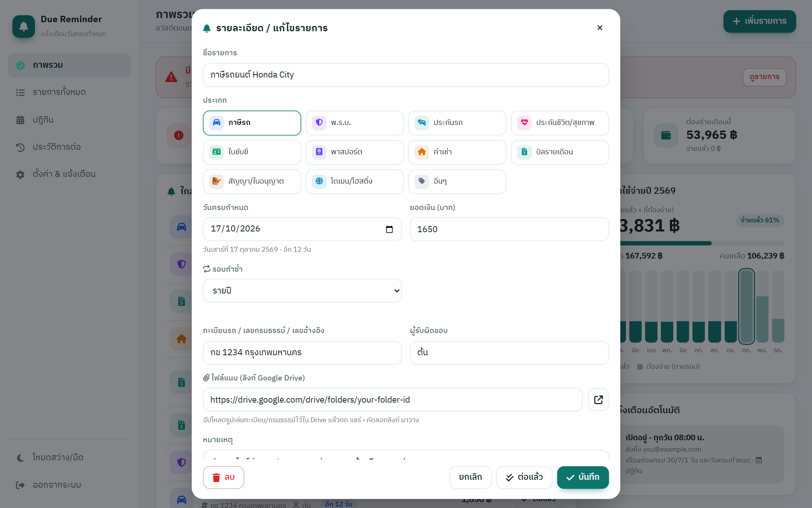
Task: Choose the โดเมน/โฮสติ้ง category
Action: [354, 181]
